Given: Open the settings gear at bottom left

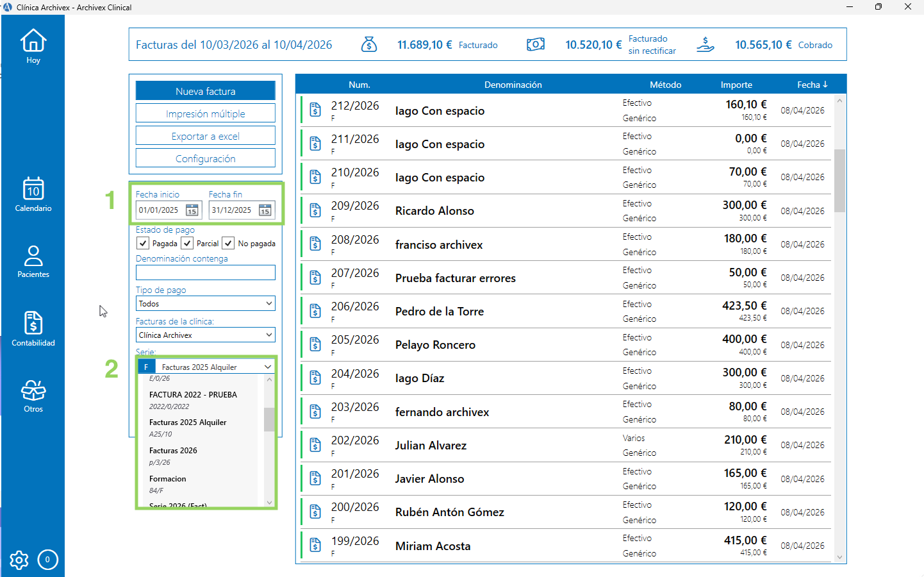Looking at the screenshot, I should point(19,560).
